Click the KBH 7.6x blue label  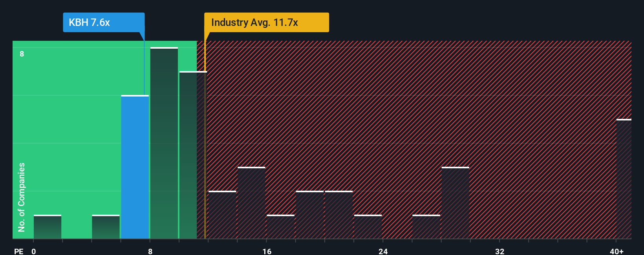tap(104, 22)
